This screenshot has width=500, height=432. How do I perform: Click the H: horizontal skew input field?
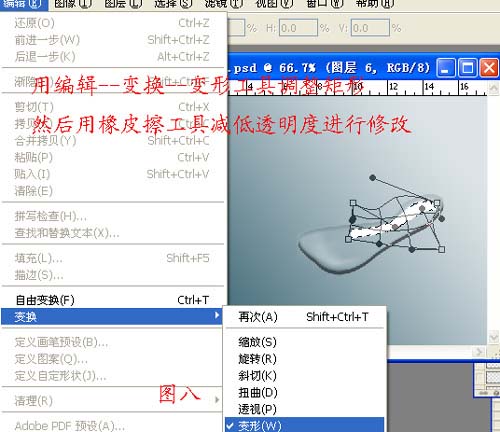[298, 28]
